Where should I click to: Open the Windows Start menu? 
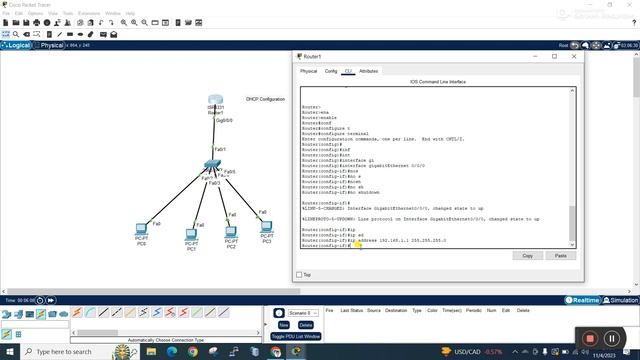[x=10, y=351]
